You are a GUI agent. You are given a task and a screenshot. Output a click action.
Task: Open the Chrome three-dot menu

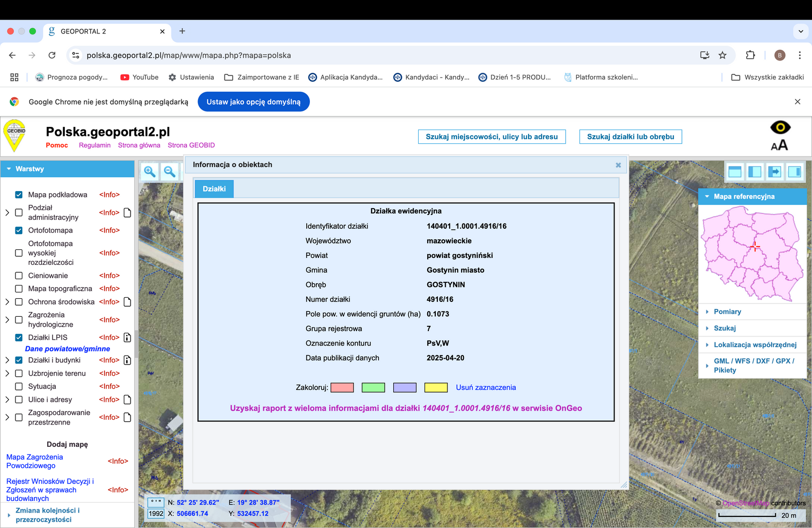800,55
